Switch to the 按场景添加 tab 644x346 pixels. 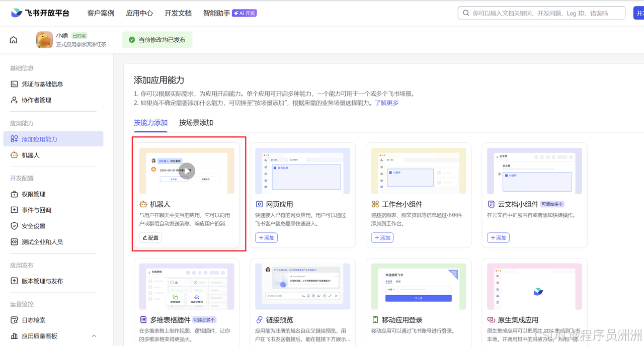click(196, 123)
